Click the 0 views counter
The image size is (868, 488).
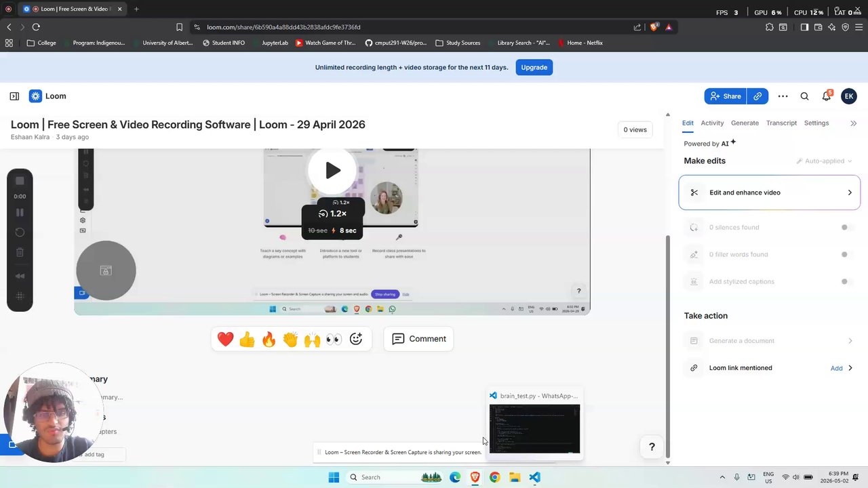[635, 129]
